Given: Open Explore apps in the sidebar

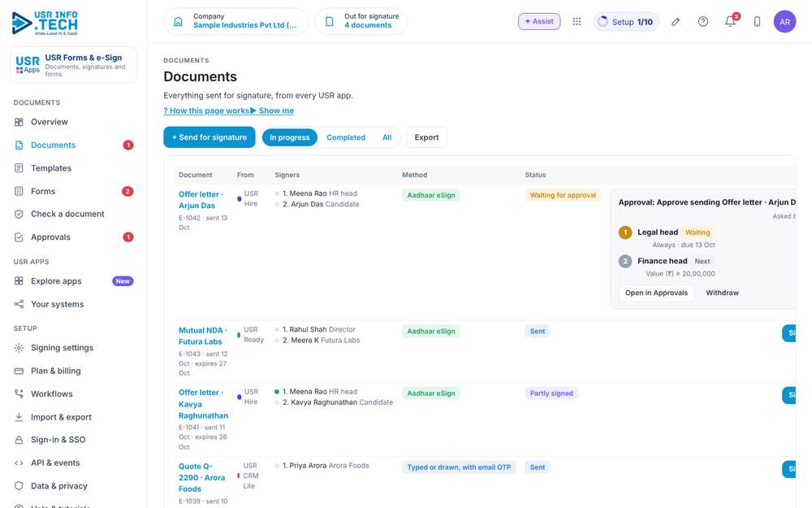Looking at the screenshot, I should point(74,281).
